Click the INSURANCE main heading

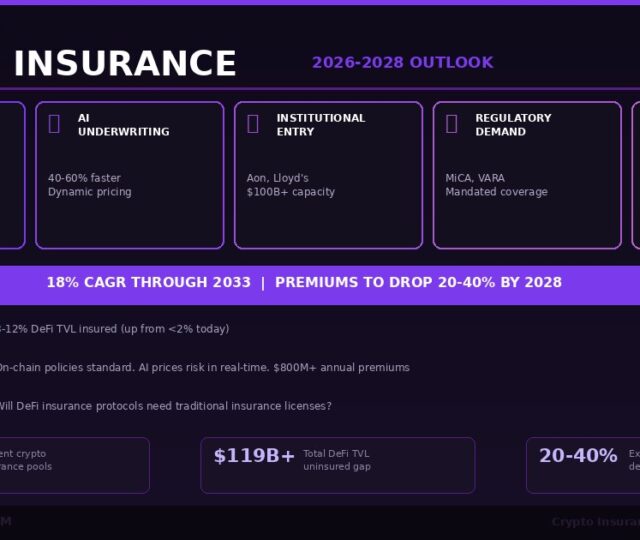[125, 64]
